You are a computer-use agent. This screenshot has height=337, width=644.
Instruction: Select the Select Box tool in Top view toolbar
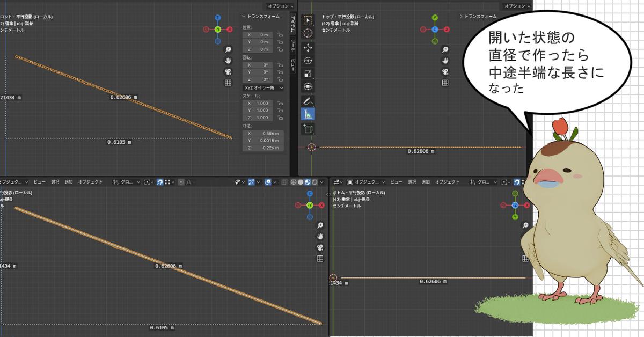308,20
